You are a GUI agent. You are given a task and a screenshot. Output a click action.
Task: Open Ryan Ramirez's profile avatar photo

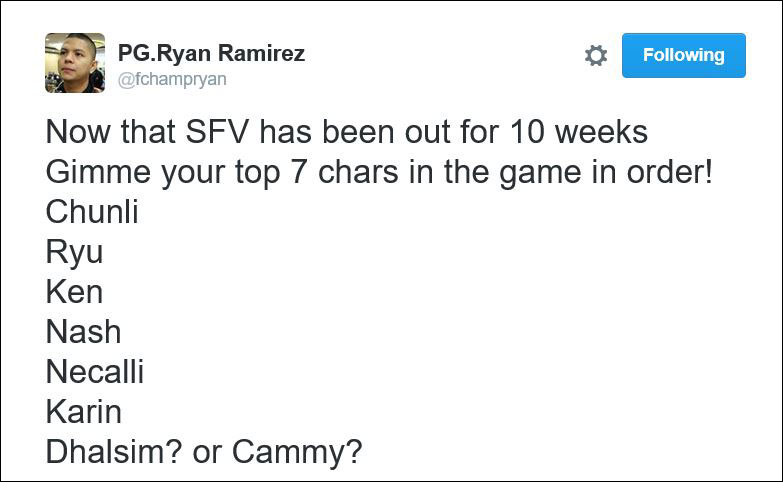75,63
